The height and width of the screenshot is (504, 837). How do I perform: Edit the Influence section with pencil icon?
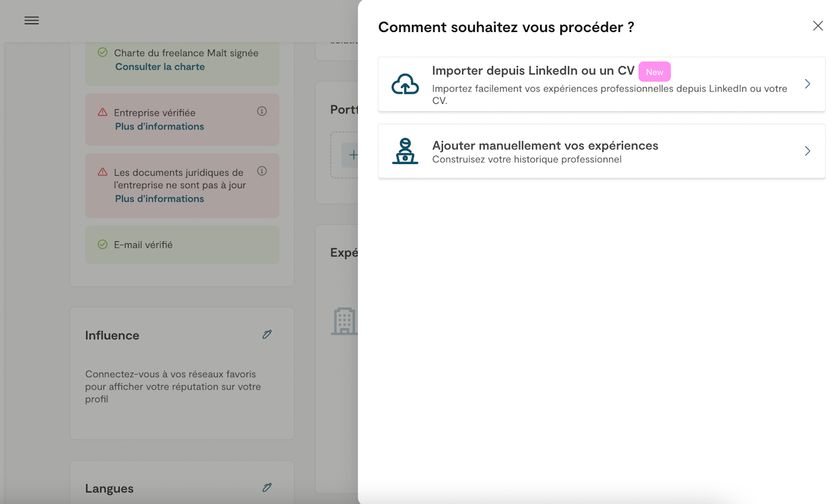(x=267, y=335)
